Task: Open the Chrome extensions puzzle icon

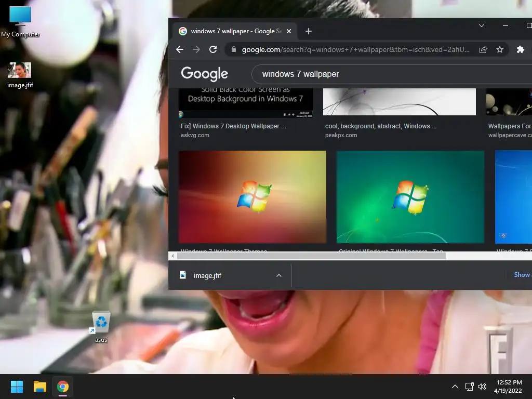Action: (x=521, y=49)
